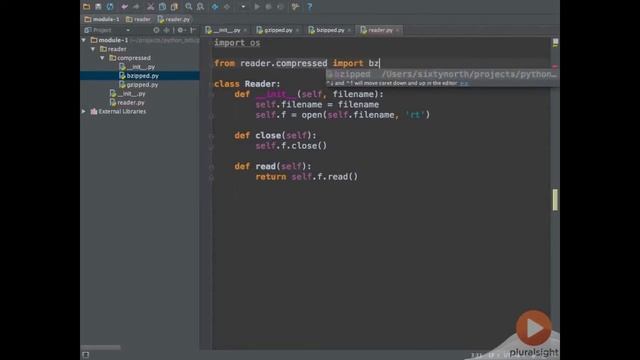Select __init__.py under the compressed folder
The height and width of the screenshot is (360, 640).
pyautogui.click(x=137, y=67)
